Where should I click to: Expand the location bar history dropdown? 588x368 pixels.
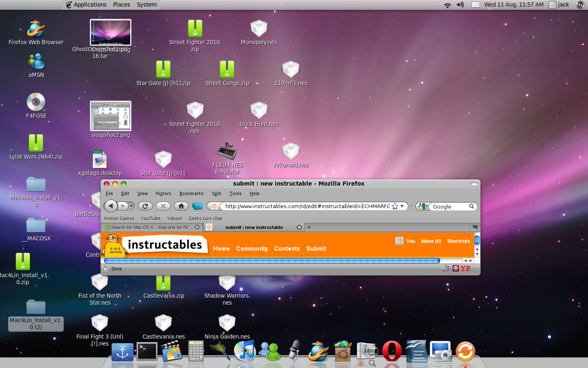403,206
